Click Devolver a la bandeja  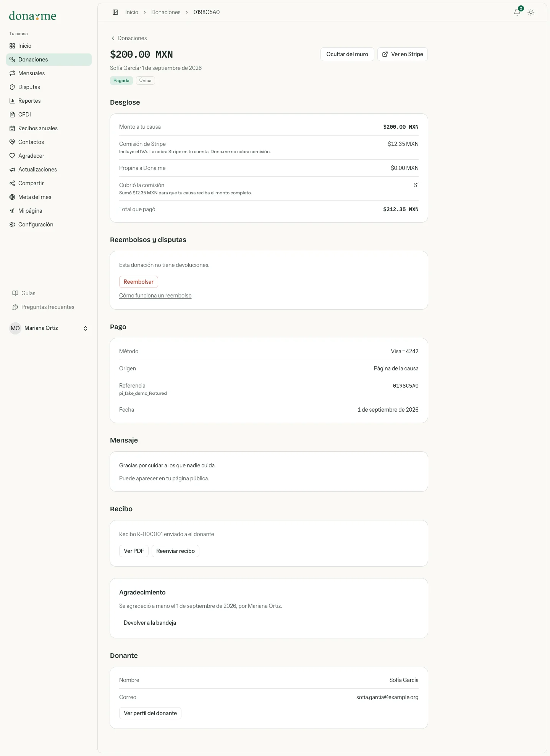pyautogui.click(x=150, y=623)
